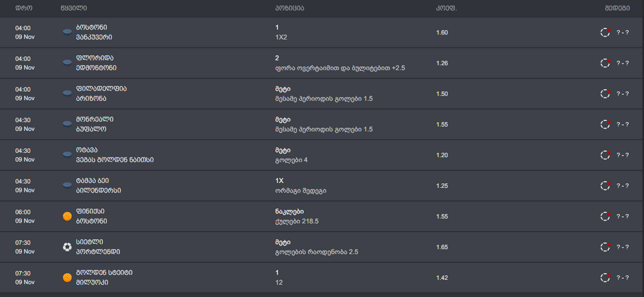The height and width of the screenshot is (297, 644).
Task: Click the ქულები 218.5 bet description
Action: tap(297, 221)
